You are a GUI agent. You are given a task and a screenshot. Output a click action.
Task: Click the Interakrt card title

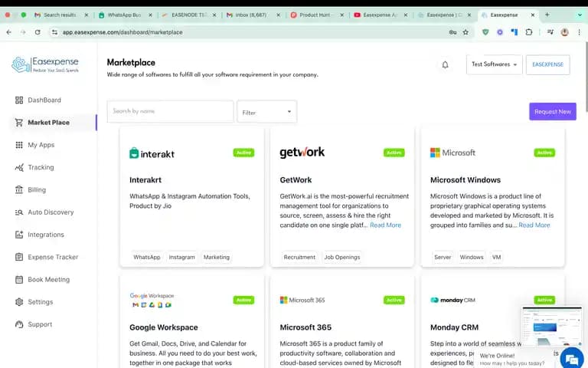pos(145,180)
